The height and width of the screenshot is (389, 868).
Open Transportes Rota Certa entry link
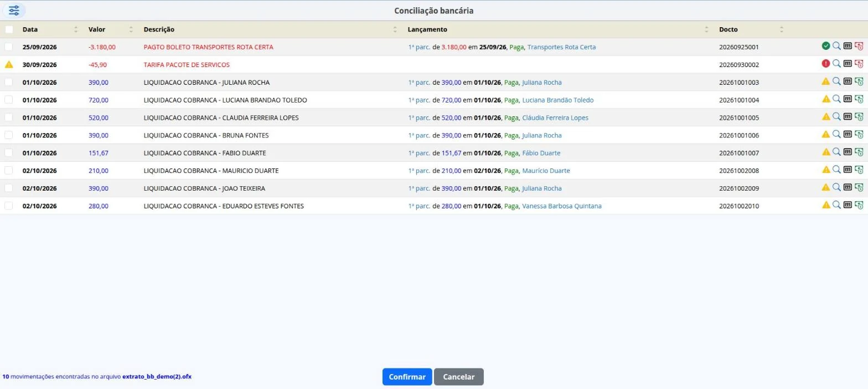561,47
